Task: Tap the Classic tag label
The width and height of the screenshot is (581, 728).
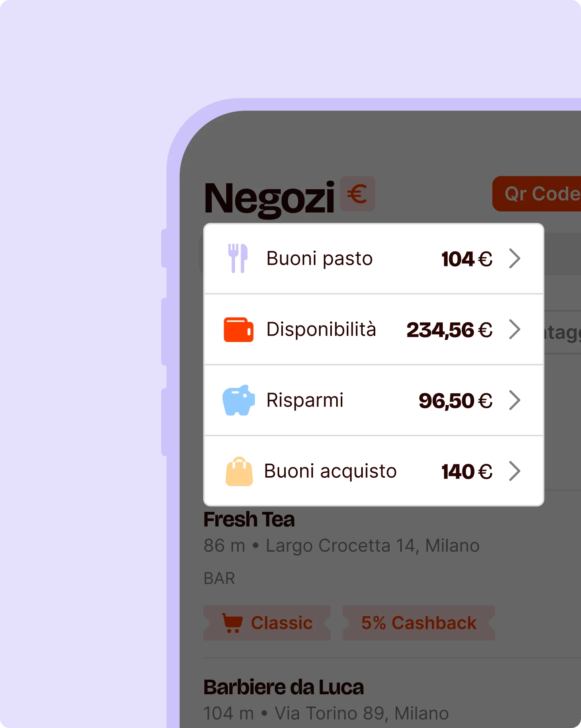Action: point(281,623)
